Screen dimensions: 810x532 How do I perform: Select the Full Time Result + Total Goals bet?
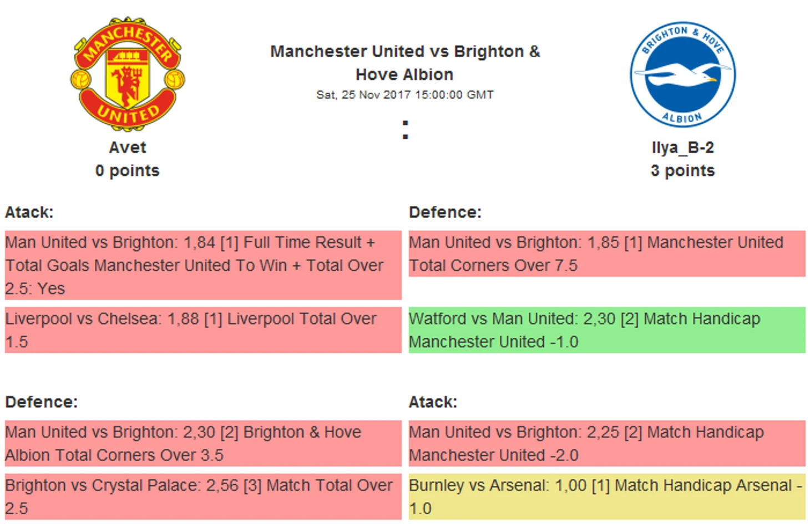click(x=203, y=265)
